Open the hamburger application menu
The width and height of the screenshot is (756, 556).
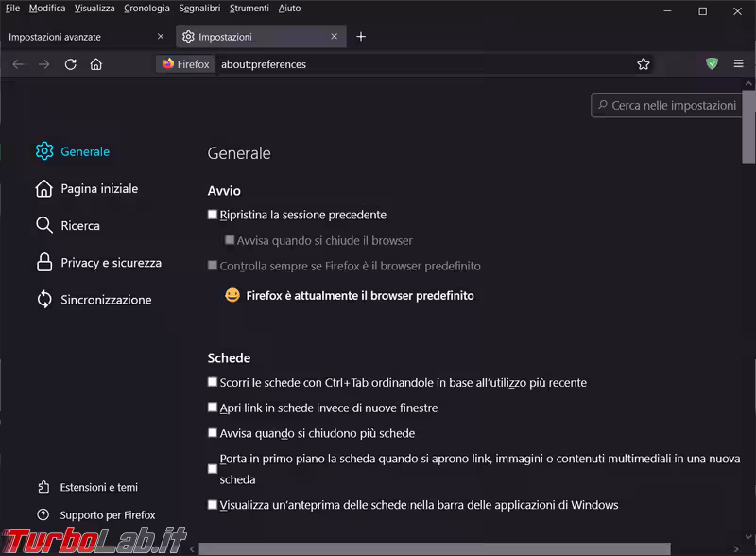(738, 64)
